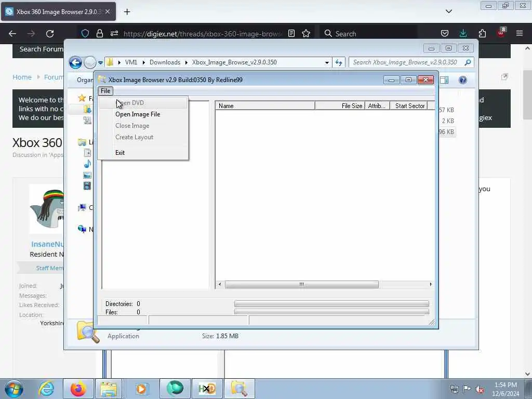Viewport: 532px width, 399px height.
Task: Open the Firefox hamburger application menu
Action: (x=520, y=34)
